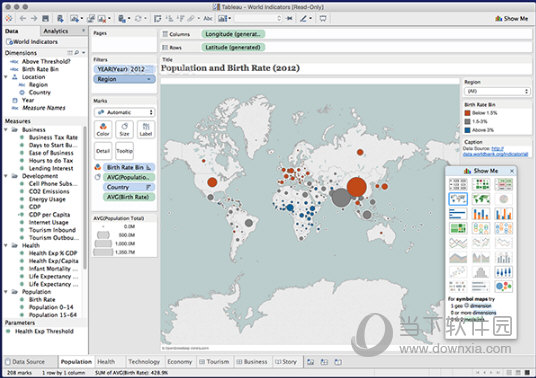The width and height of the screenshot is (536, 378).
Task: Select the GDP per Capita measure
Action: point(49,215)
